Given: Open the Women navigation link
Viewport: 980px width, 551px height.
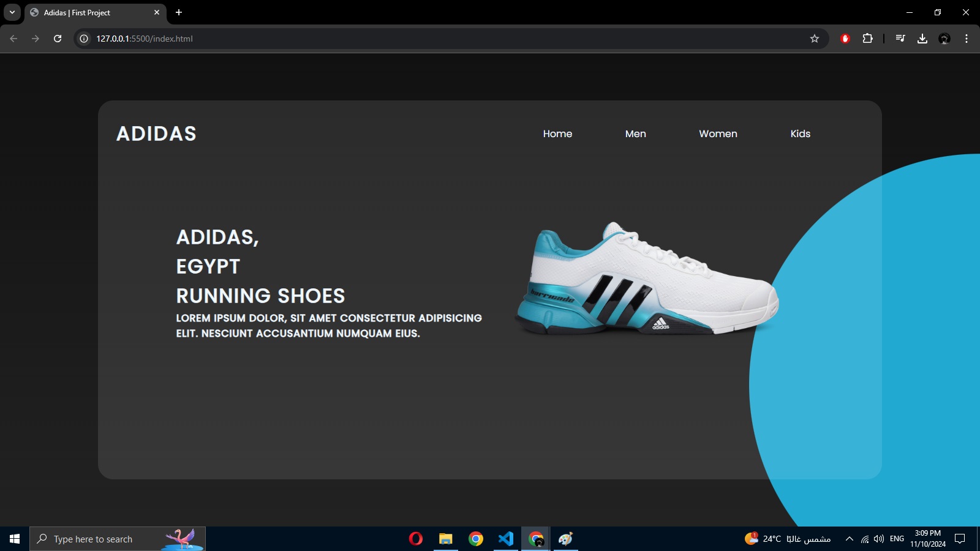Looking at the screenshot, I should click(x=718, y=133).
